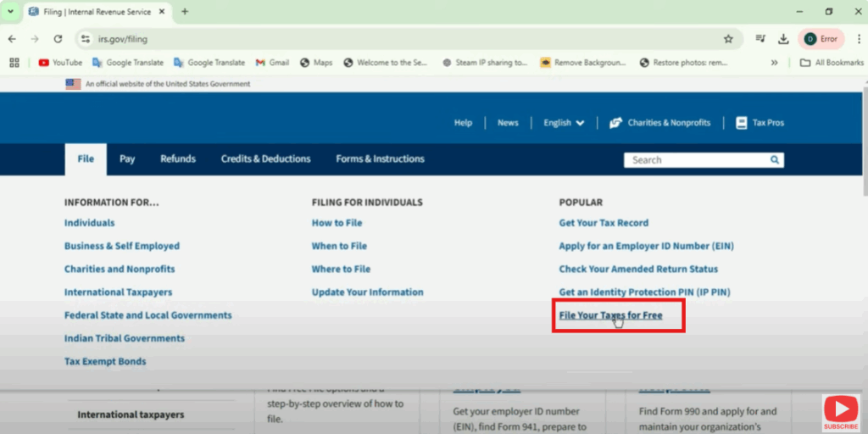Select the Filing | Internal Revenue Service tab
This screenshot has width=868, height=434.
coord(97,12)
